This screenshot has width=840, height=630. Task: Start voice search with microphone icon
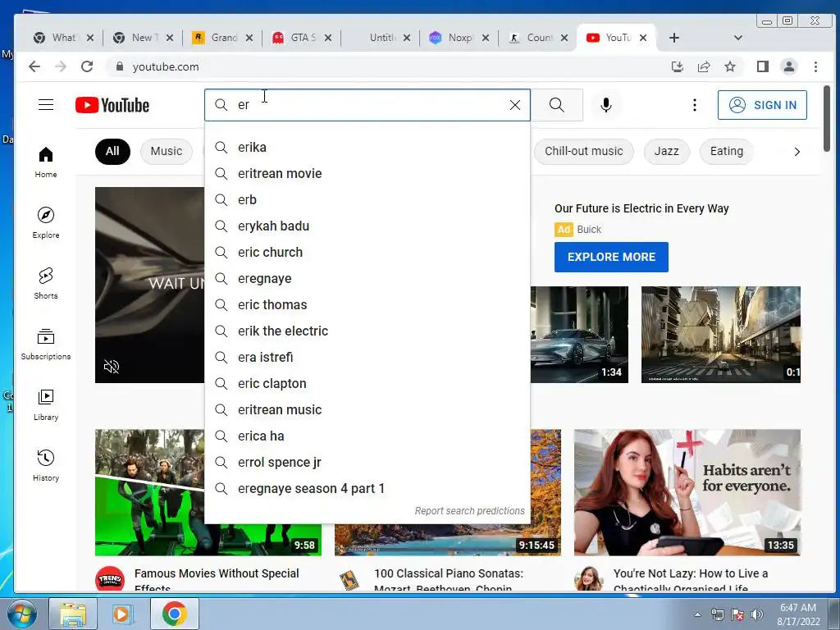click(x=606, y=105)
